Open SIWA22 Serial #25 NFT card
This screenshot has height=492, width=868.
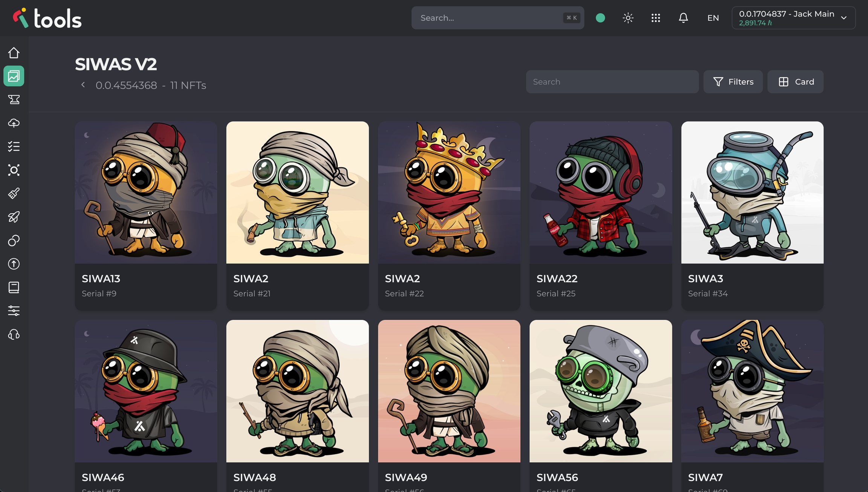coord(601,215)
